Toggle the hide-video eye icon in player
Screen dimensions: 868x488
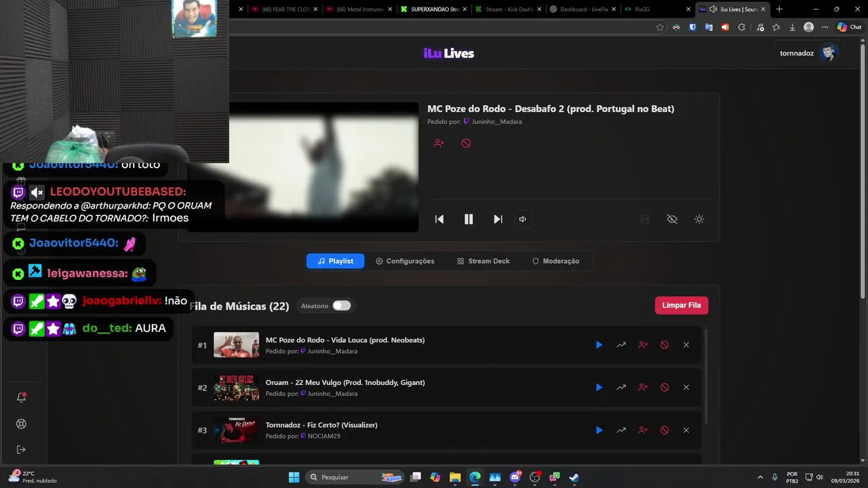[672, 219]
